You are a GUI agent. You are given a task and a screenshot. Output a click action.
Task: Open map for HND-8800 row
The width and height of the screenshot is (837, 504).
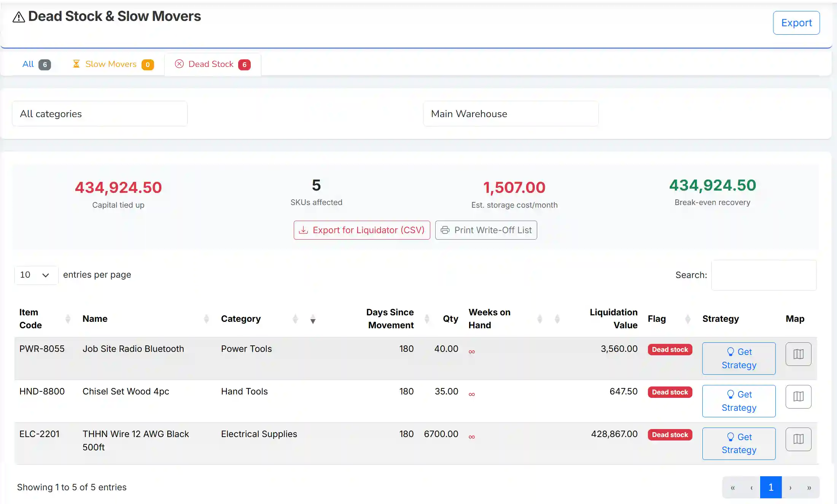pos(798,397)
